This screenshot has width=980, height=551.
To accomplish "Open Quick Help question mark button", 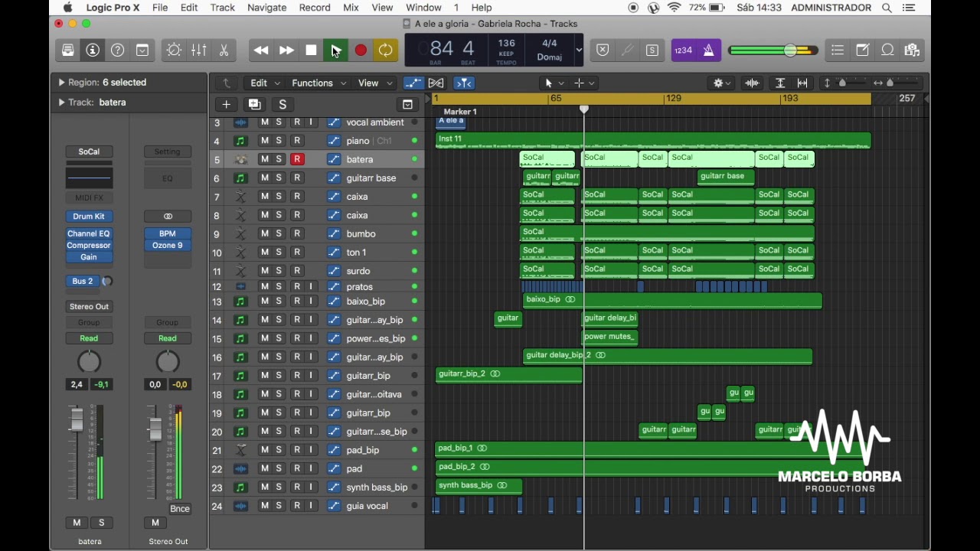I will click(118, 51).
